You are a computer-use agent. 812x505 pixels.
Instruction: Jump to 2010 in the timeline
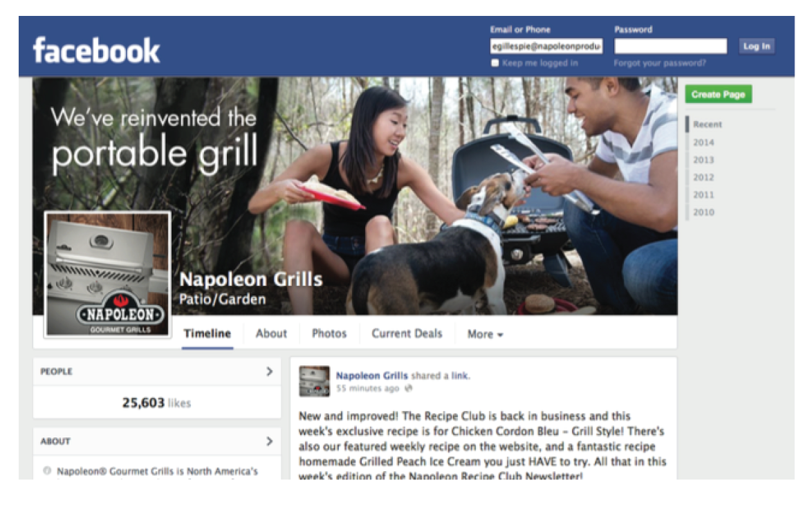pyautogui.click(x=703, y=212)
